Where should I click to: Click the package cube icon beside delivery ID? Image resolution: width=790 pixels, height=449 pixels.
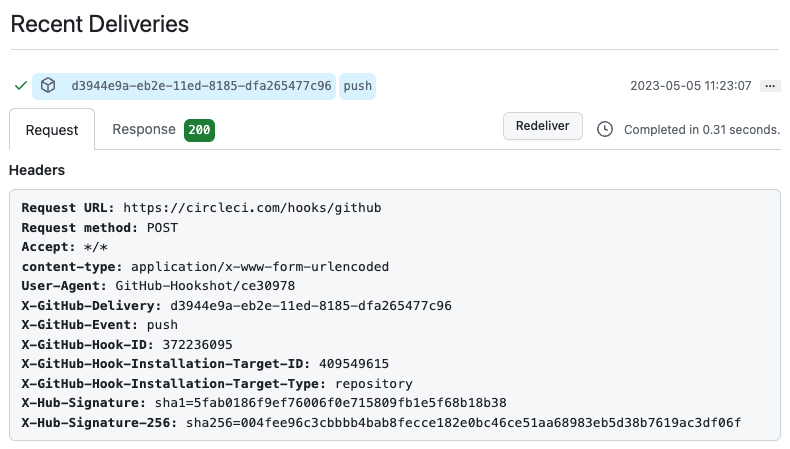click(x=48, y=86)
